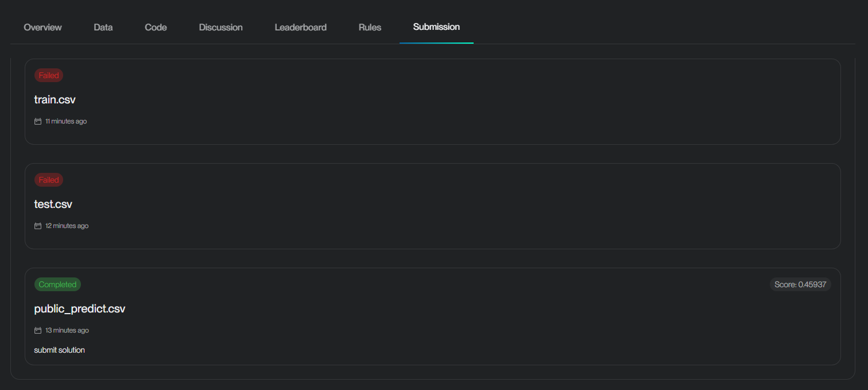Screen dimensions: 868x390
Task: Click the train.csv file name
Action: (x=55, y=99)
